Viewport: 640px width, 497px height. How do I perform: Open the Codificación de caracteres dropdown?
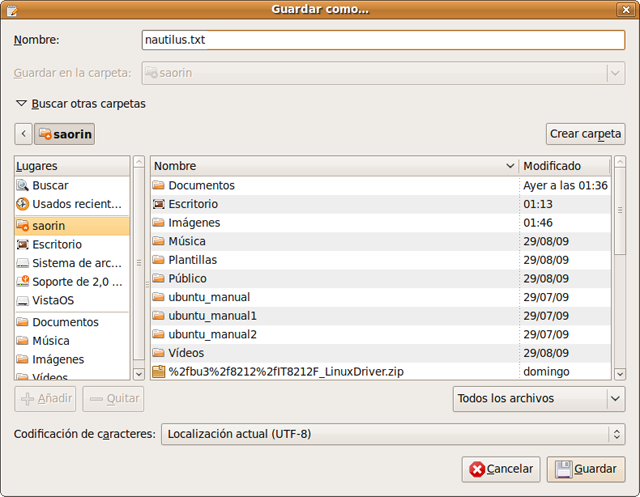click(392, 434)
